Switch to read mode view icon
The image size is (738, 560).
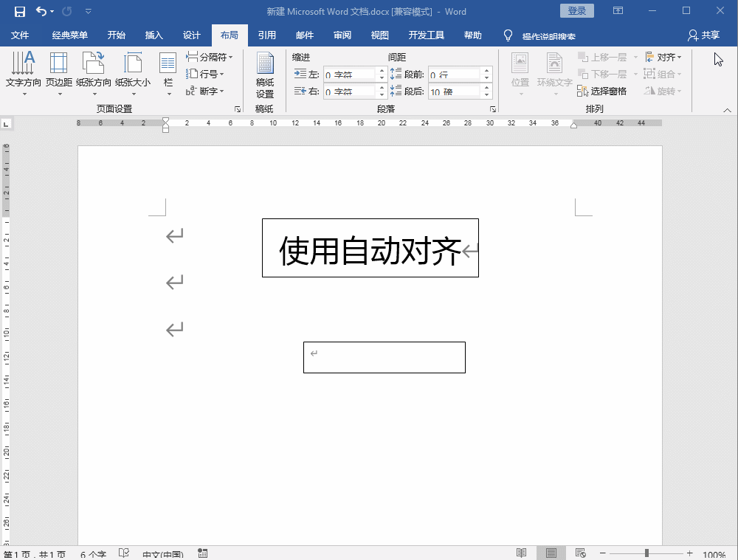[521, 553]
